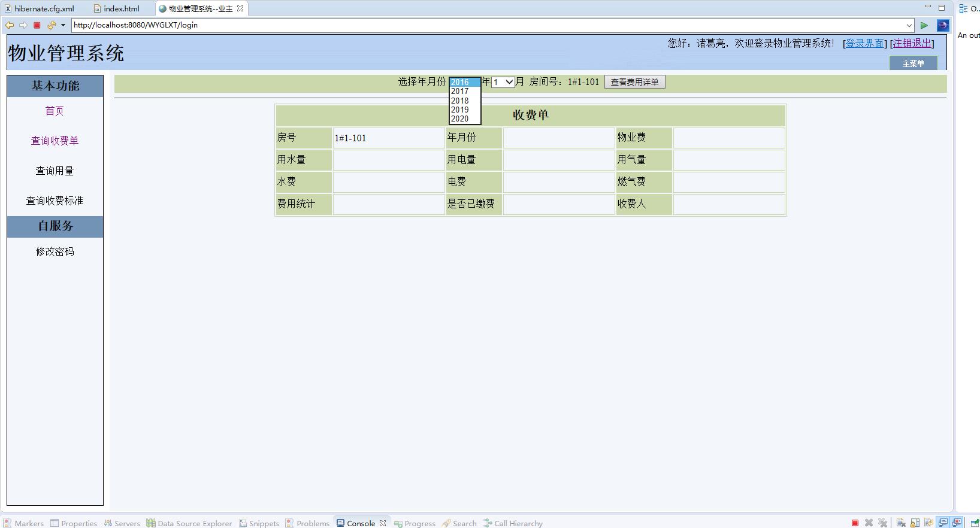The width and height of the screenshot is (980, 528).
Task: Open 首页 in the sidebar
Action: 55,111
